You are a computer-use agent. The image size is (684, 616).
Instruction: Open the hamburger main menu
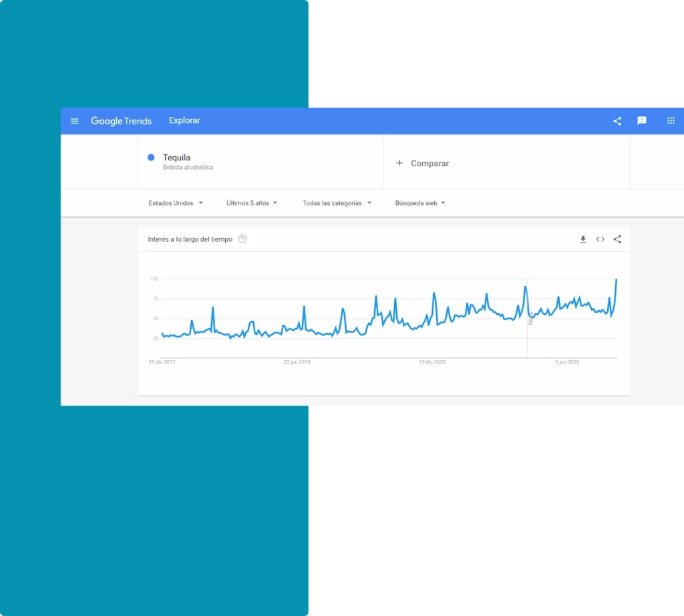point(75,121)
